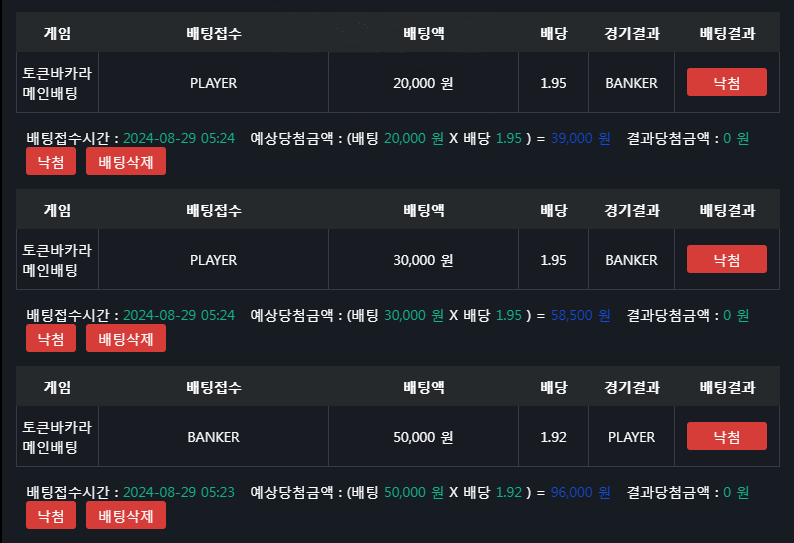Click 낙첨 result badge for 30,000 원 bet

pyautogui.click(x=727, y=259)
